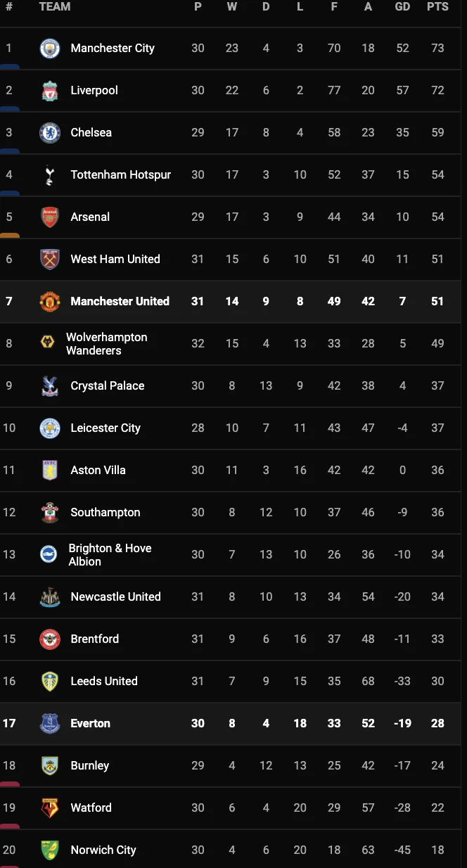Open the Leicester City team link
Image resolution: width=467 pixels, height=868 pixels.
[x=105, y=428]
